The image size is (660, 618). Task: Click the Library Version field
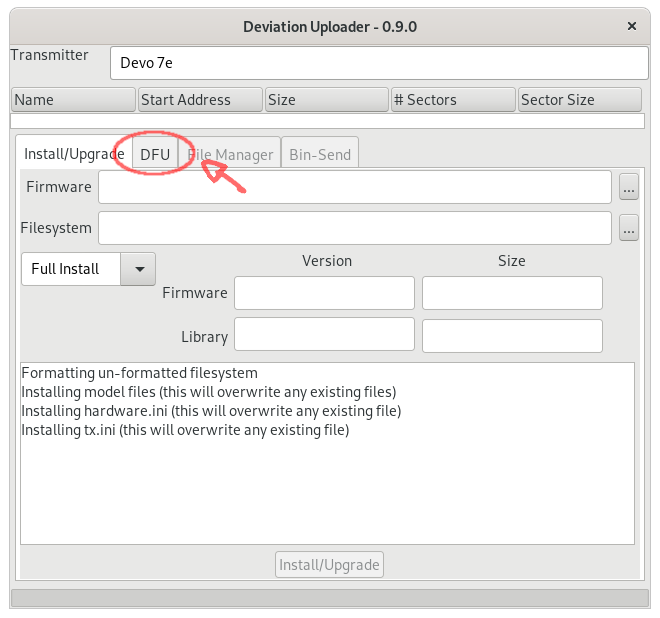tap(324, 334)
